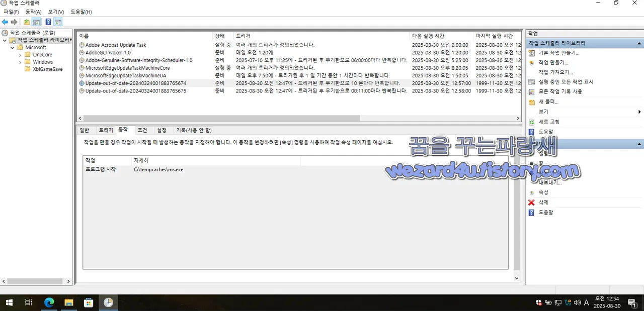Select the Adobe Acrobat Update Task row
This screenshot has width=644, height=311.
coord(298,45)
